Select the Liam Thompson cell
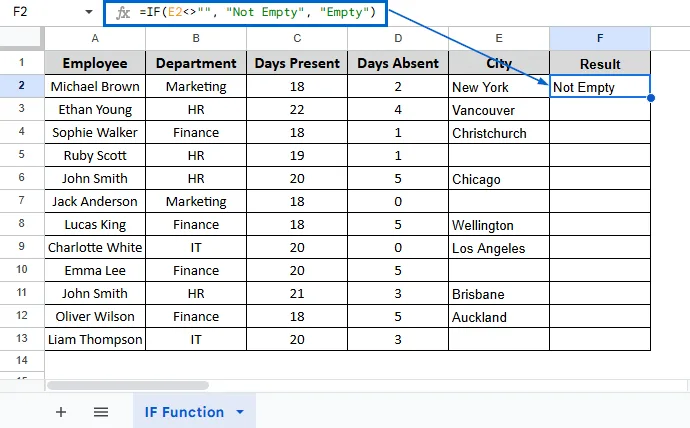Viewport: 690px width, 428px height. click(95, 339)
